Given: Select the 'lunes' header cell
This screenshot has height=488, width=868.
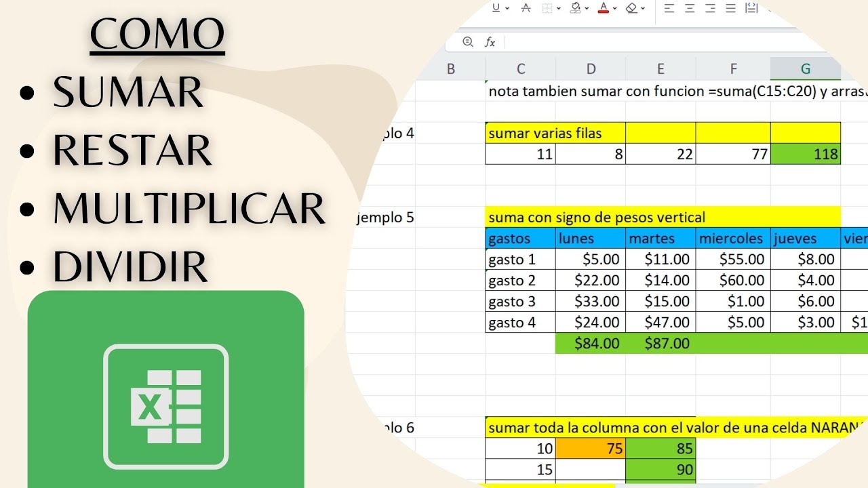Looking at the screenshot, I should pos(591,238).
